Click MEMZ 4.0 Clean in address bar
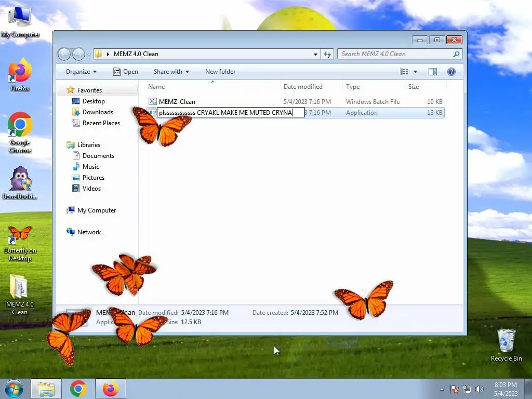The width and height of the screenshot is (532, 399). pyautogui.click(x=136, y=54)
